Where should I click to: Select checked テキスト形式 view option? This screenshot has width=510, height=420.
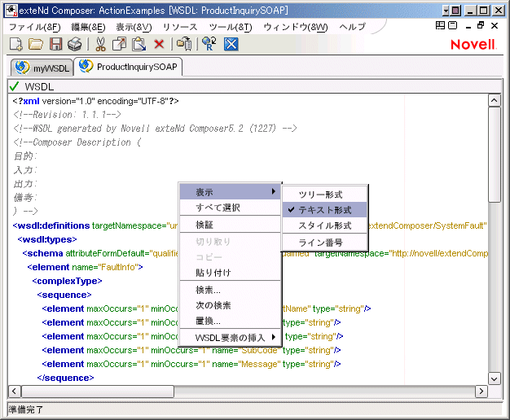coord(324,210)
